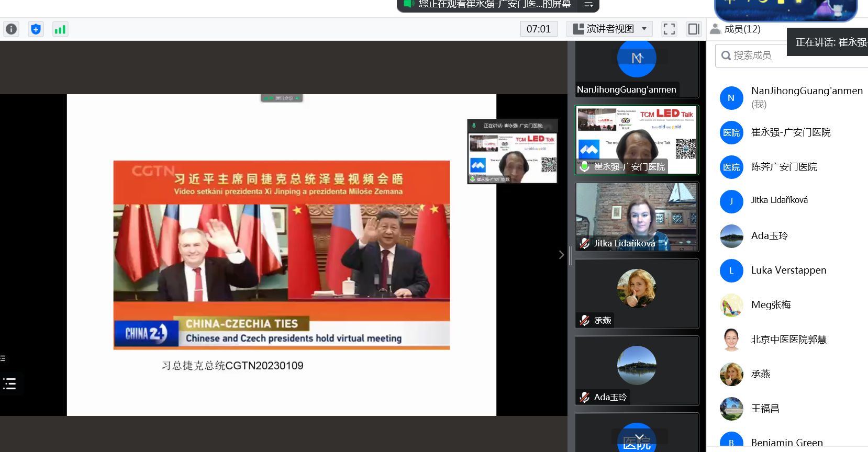868x452 pixels.
Task: Click the floating speaker preview window
Action: [x=513, y=151]
